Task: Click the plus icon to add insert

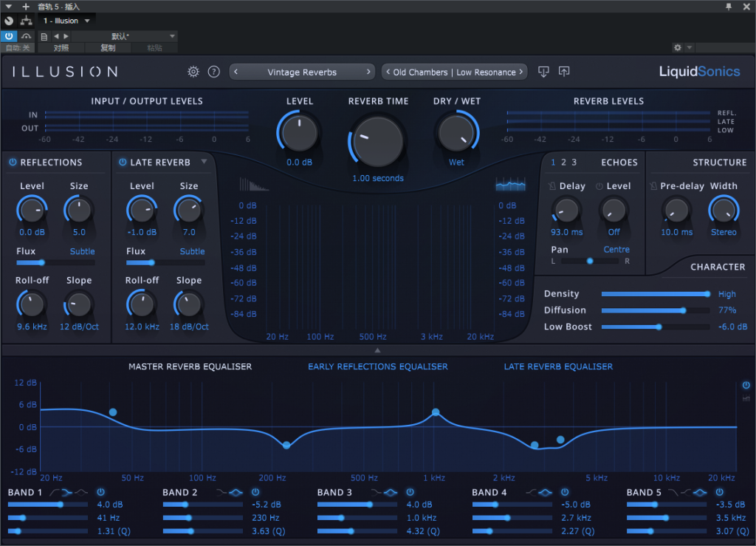Action: coord(26,7)
